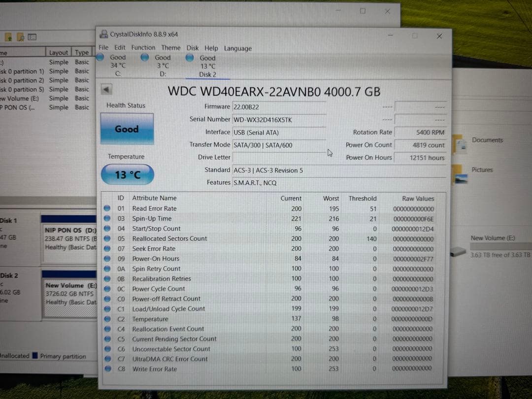Click the Raw Values column header
Image resolution: width=532 pixels, height=399 pixels.
pos(418,199)
